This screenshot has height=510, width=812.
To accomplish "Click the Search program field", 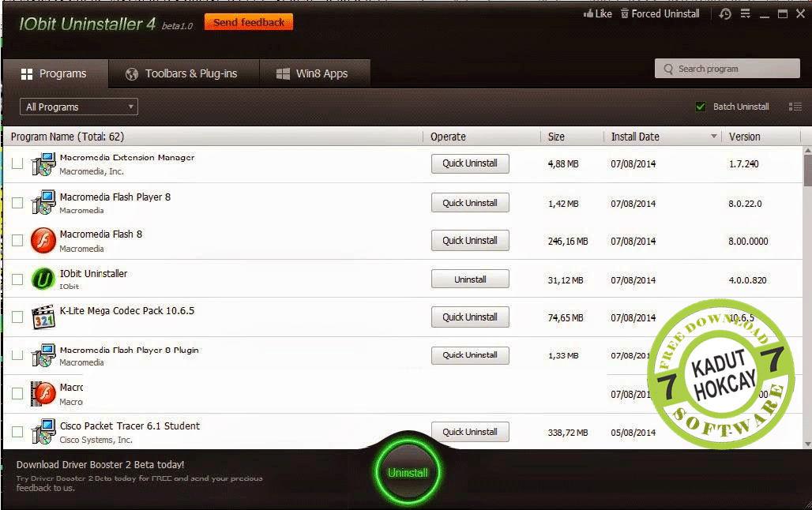I will (727, 69).
